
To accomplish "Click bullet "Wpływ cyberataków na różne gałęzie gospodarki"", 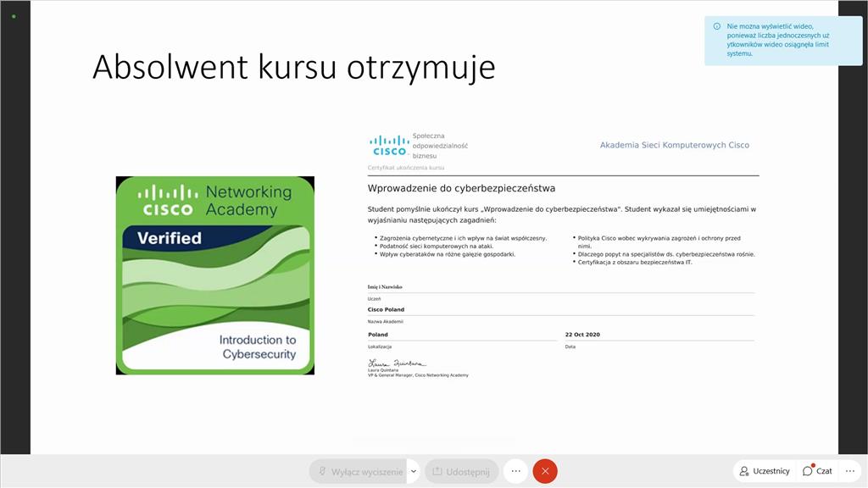I will tap(448, 254).
